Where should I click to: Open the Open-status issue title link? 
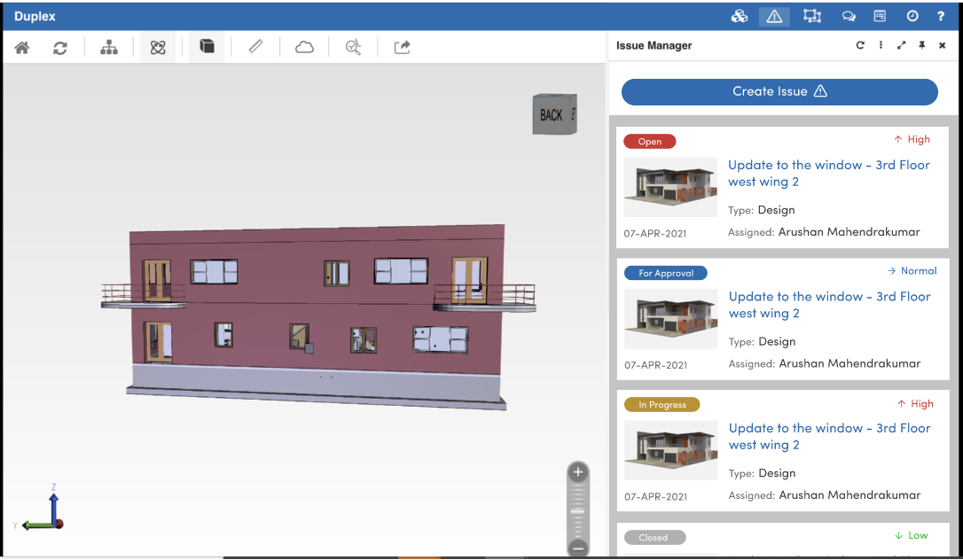pyautogui.click(x=828, y=174)
